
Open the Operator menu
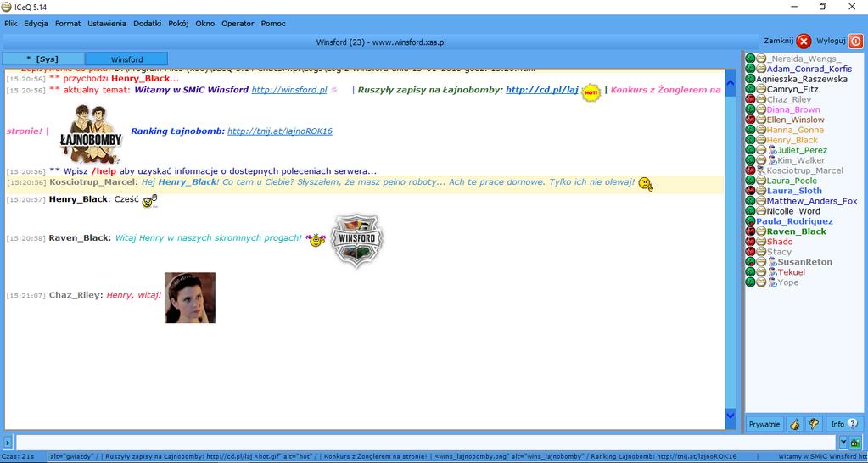pyautogui.click(x=238, y=23)
